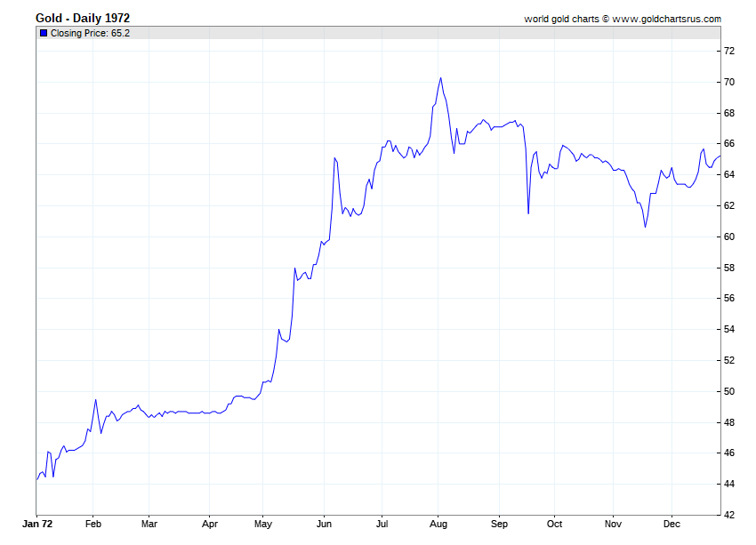Click the Dec x-axis month label
Screen dimensions: 756x545
672,525
